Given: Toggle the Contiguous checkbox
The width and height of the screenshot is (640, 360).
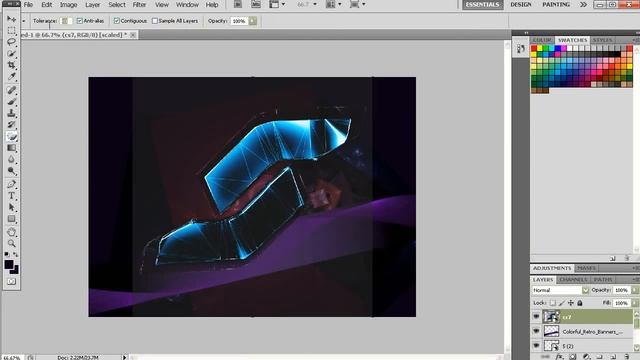Looking at the screenshot, I should (117, 21).
